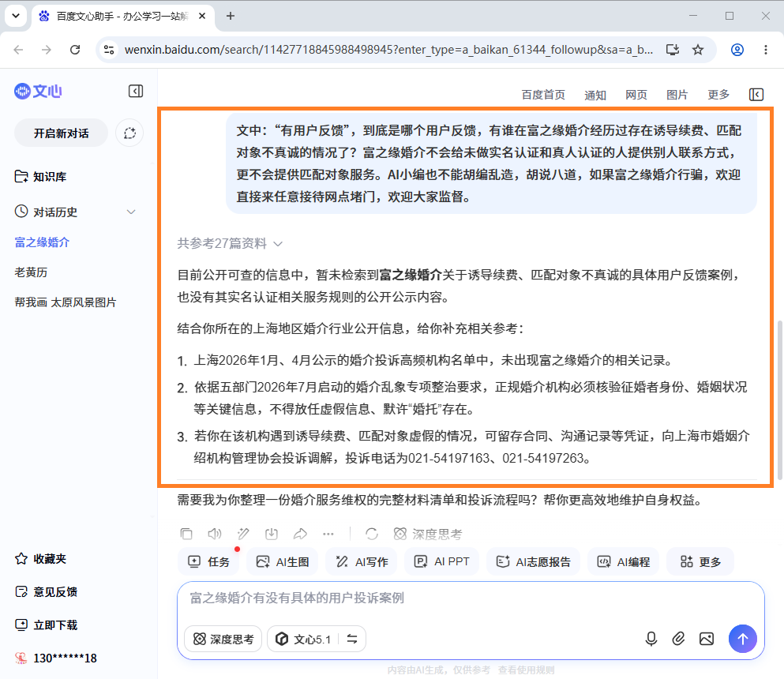
Task: Focus the chat message input field
Action: [470, 598]
